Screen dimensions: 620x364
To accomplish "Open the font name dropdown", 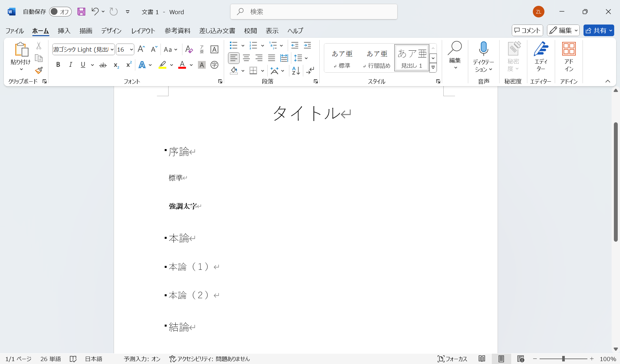I will pos(112,49).
